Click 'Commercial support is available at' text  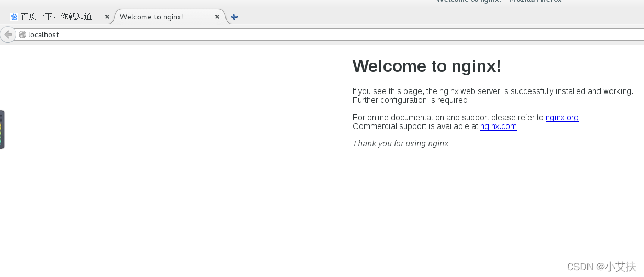point(415,126)
